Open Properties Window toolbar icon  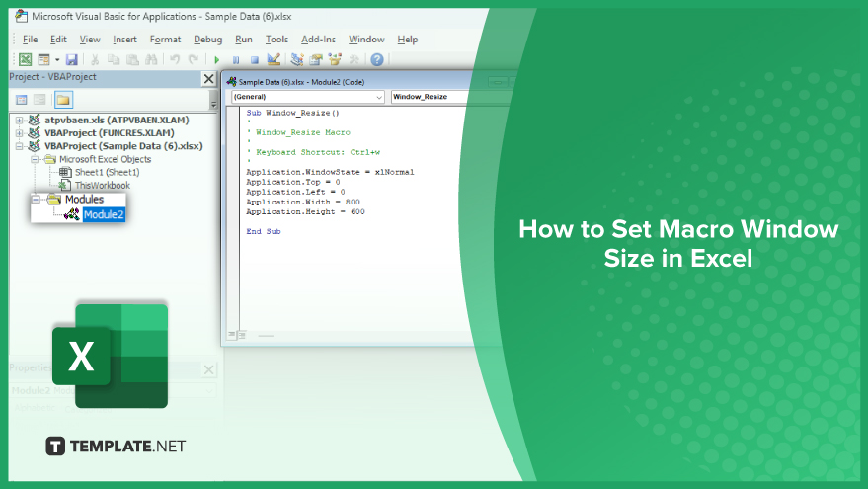tap(316, 59)
